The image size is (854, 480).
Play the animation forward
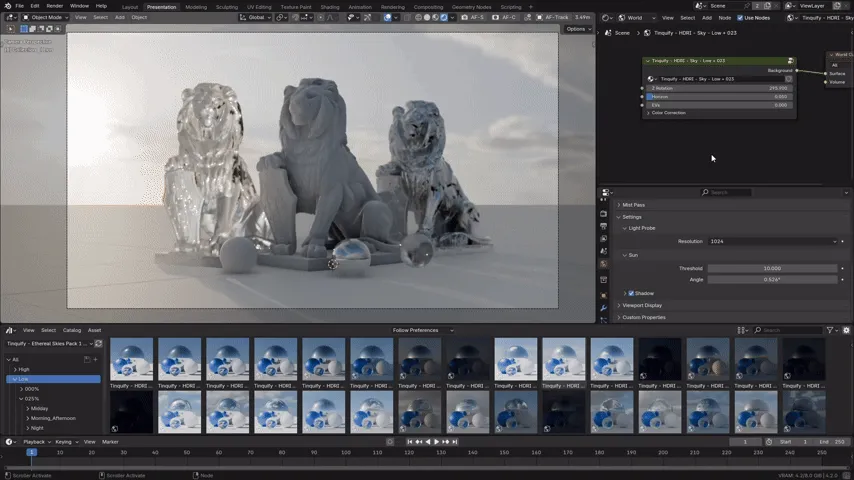(436, 442)
